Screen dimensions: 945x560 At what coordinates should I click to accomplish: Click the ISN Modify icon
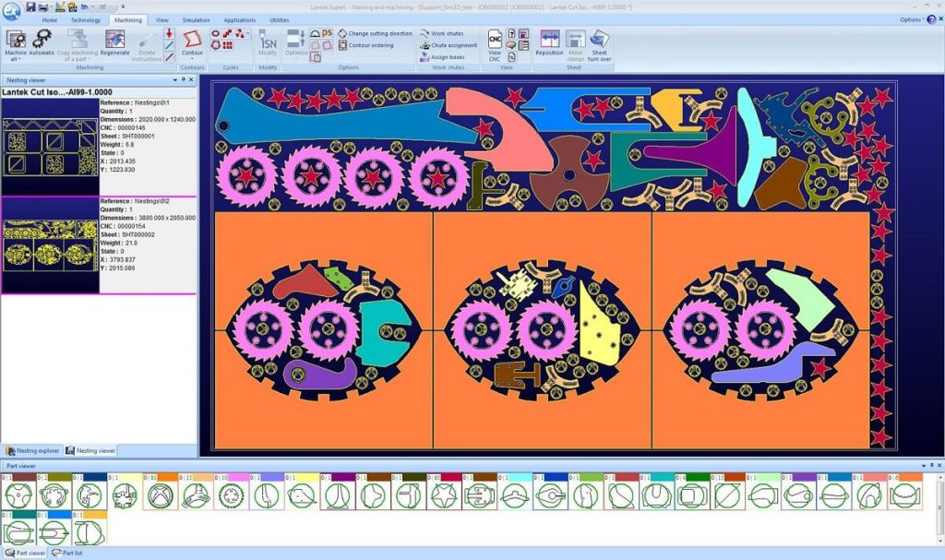[x=267, y=41]
